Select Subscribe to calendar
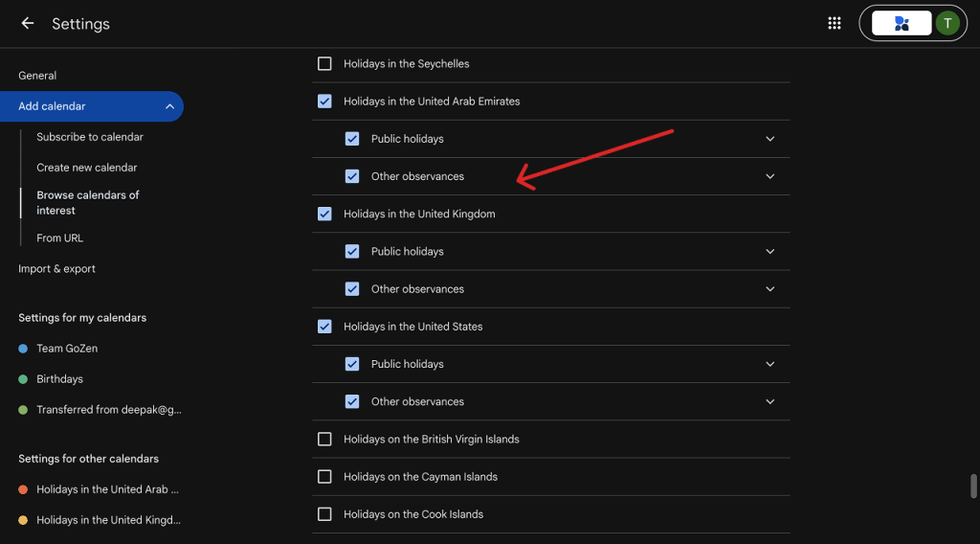The height and width of the screenshot is (544, 980). pyautogui.click(x=90, y=137)
